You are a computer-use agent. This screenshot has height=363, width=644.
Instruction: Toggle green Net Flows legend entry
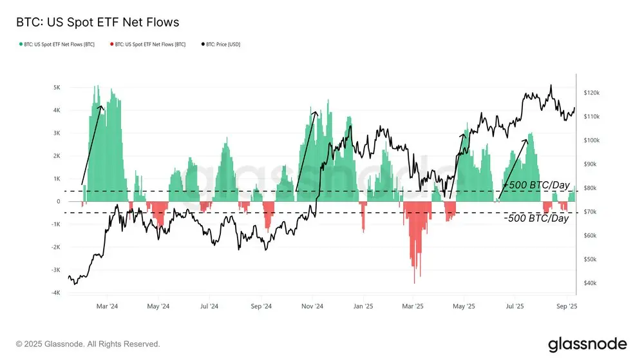click(57, 44)
